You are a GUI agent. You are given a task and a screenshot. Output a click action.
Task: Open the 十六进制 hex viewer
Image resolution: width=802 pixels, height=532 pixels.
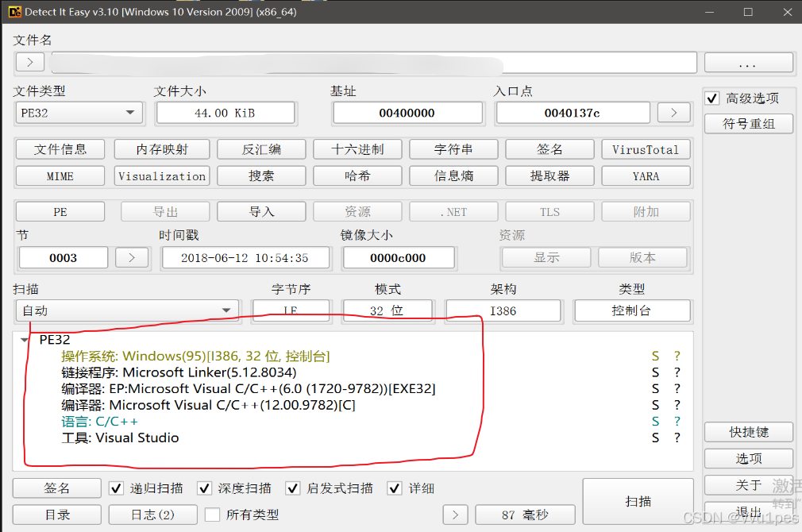point(357,149)
